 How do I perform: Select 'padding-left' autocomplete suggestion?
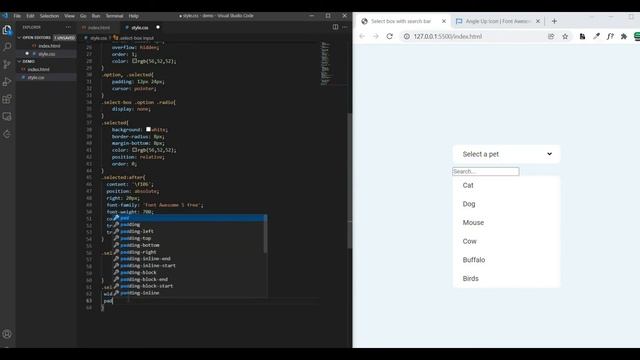click(190, 231)
